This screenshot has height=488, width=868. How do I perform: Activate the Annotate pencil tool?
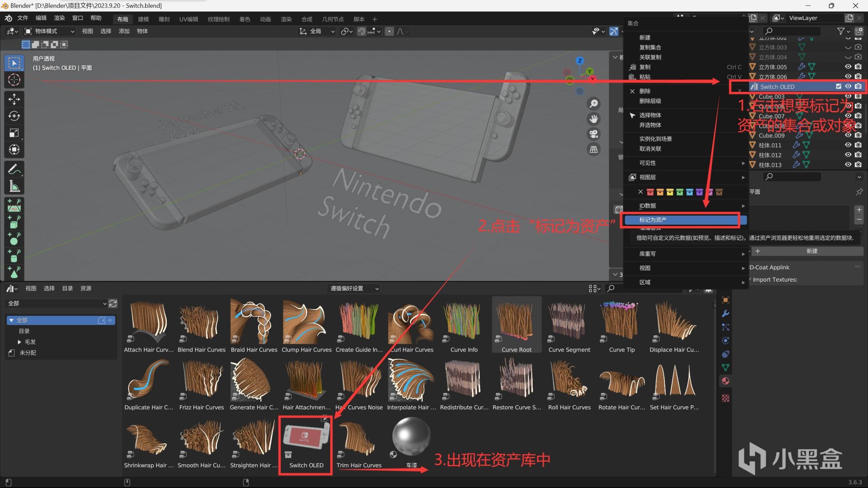14,169
